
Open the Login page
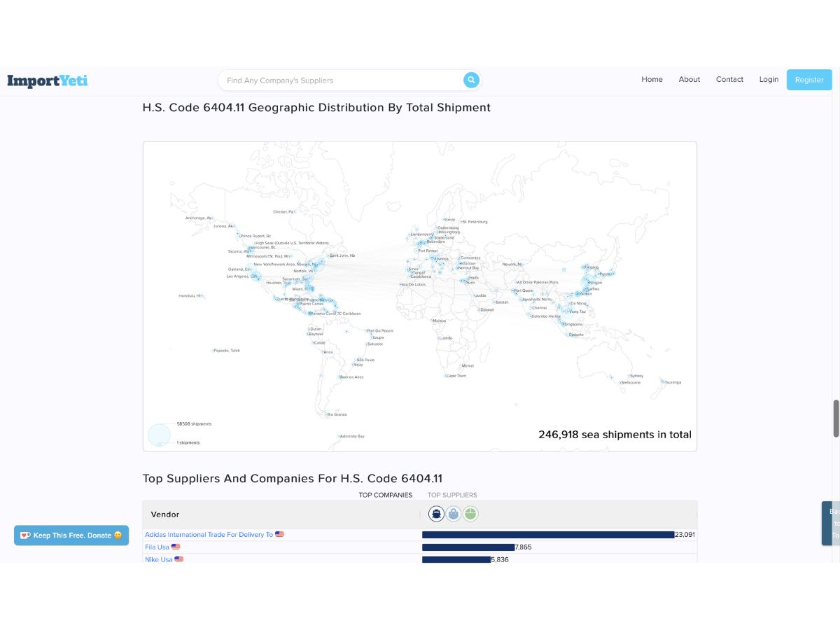pyautogui.click(x=769, y=79)
